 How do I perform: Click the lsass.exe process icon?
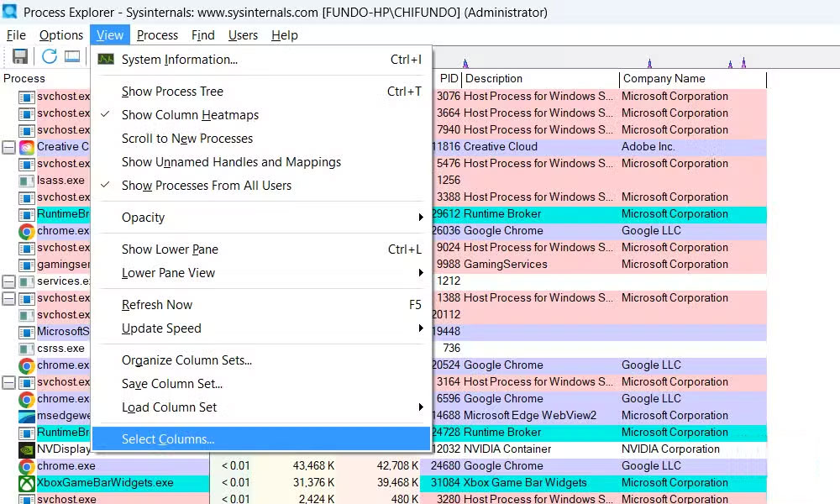(x=26, y=181)
